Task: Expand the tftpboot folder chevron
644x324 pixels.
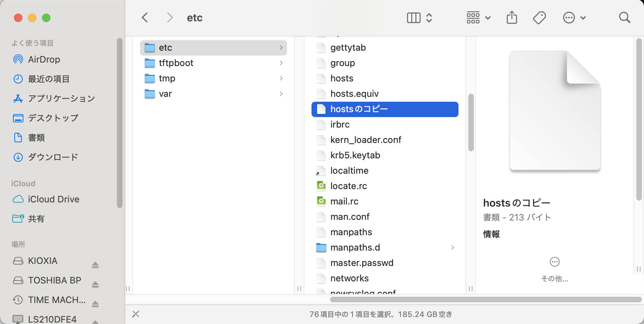Action: coord(281,63)
